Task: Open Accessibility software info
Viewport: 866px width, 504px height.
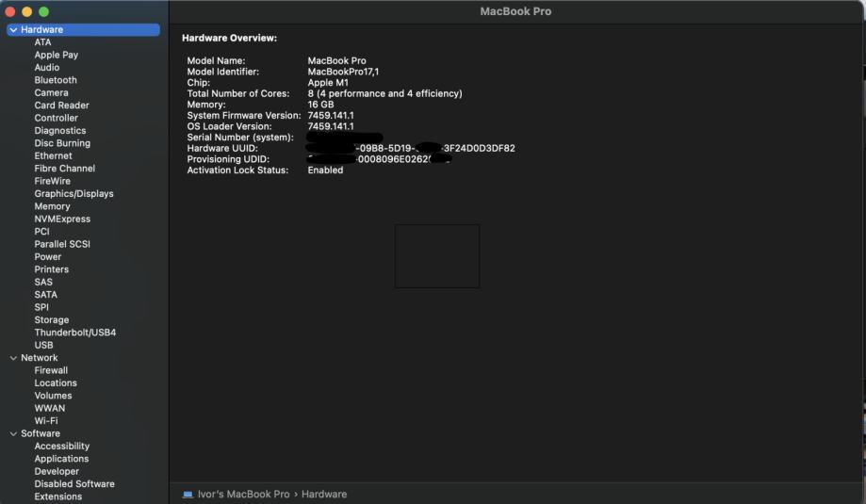Action: point(62,446)
